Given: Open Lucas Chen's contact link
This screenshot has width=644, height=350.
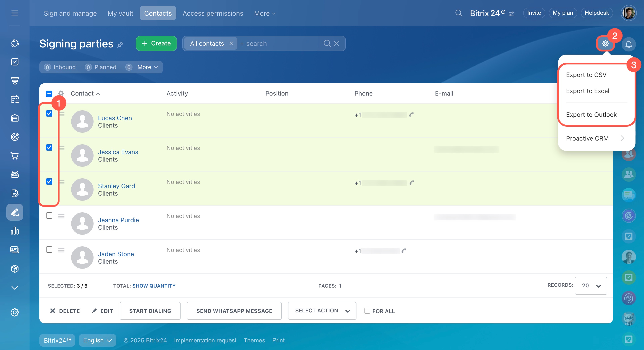Looking at the screenshot, I should [115, 118].
